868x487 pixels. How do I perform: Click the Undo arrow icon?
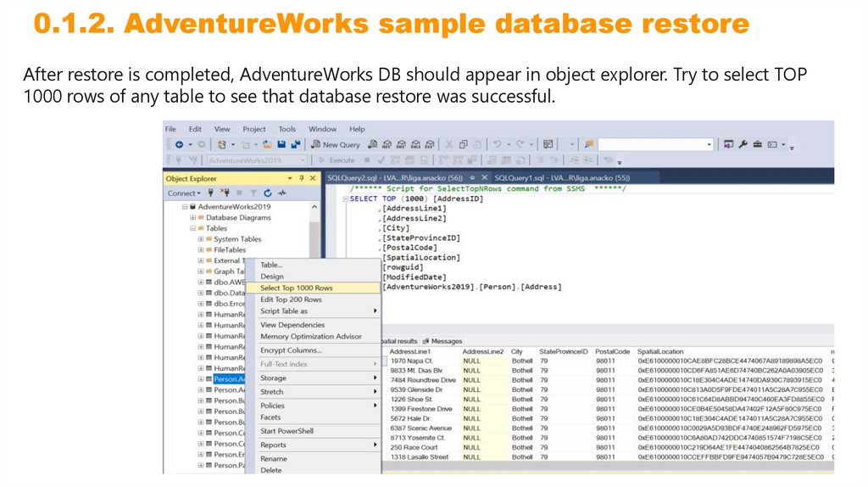point(497,144)
